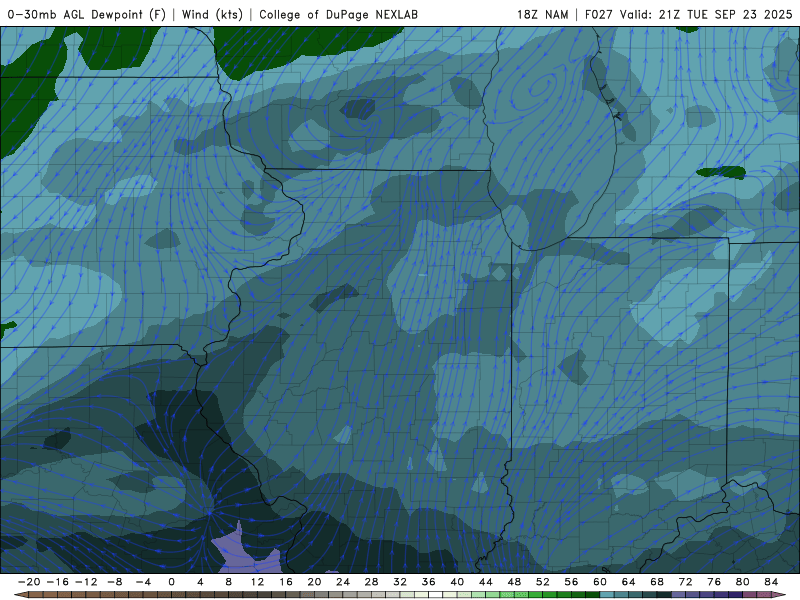Click the "76" color scale label
The width and height of the screenshot is (800, 600).
(x=714, y=582)
